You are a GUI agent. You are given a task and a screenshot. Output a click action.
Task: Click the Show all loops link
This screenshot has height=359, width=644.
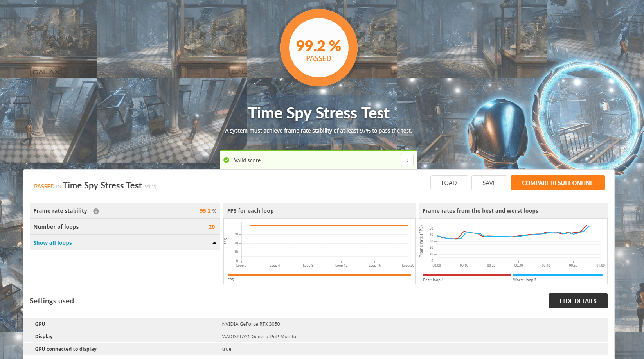52,243
